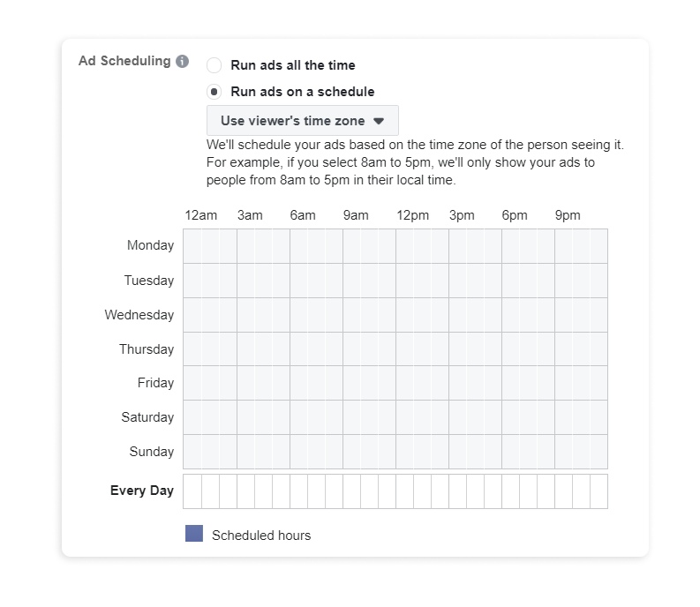
Task: Select Sunday 11pm last time slot
Action: pyautogui.click(x=598, y=452)
